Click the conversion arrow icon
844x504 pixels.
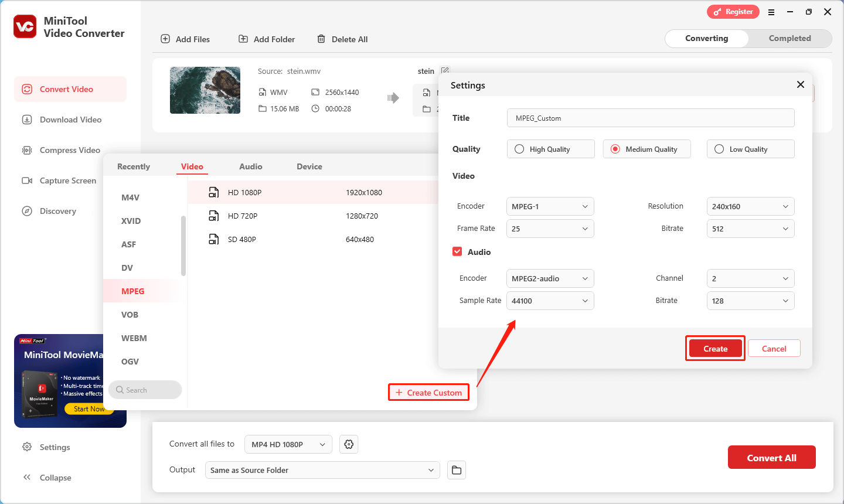393,98
